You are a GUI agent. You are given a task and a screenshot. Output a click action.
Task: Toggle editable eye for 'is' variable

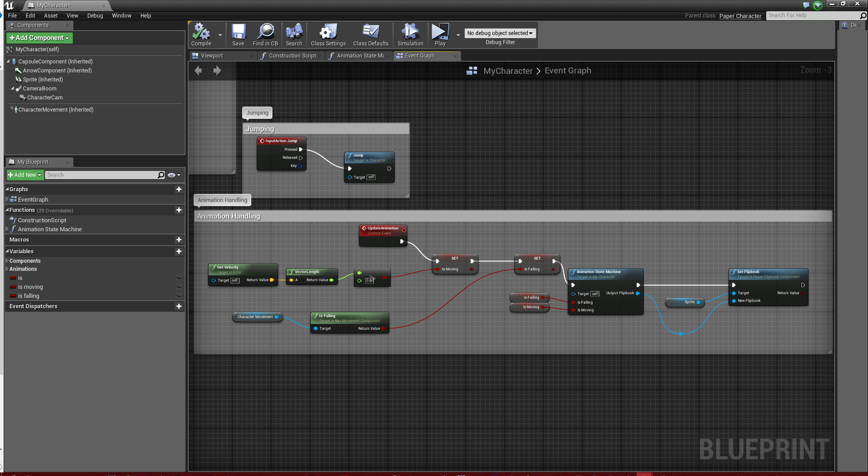(179, 278)
